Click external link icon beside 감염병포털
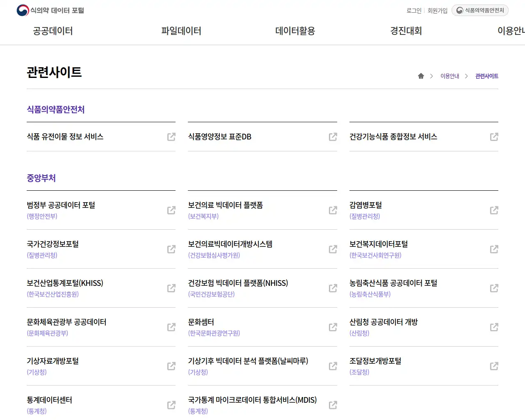 coord(494,210)
